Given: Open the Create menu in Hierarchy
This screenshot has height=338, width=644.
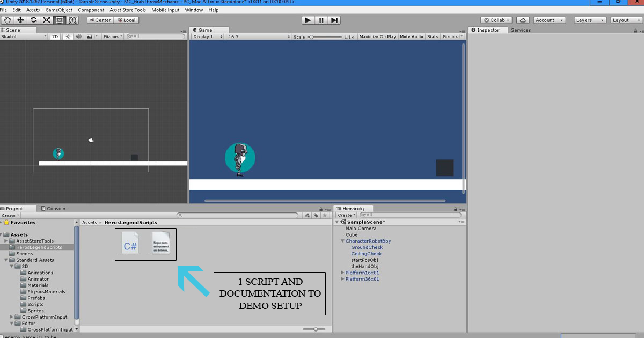Looking at the screenshot, I should pos(346,215).
